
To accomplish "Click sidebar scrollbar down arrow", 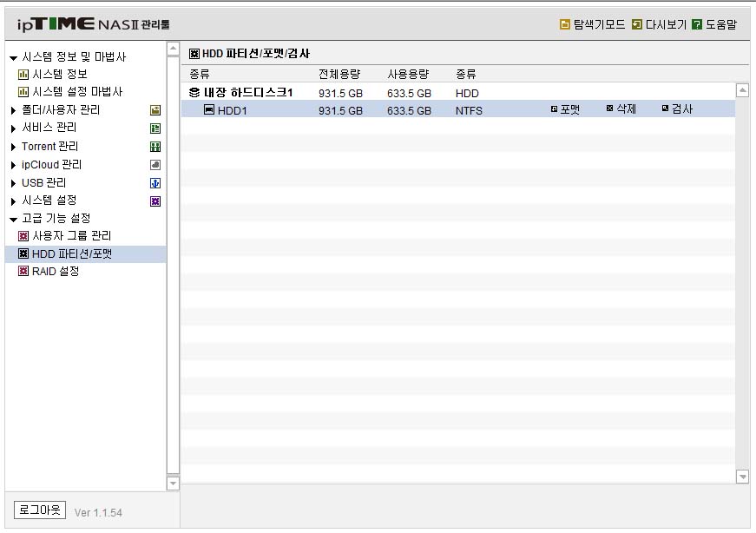I will tap(173, 483).
